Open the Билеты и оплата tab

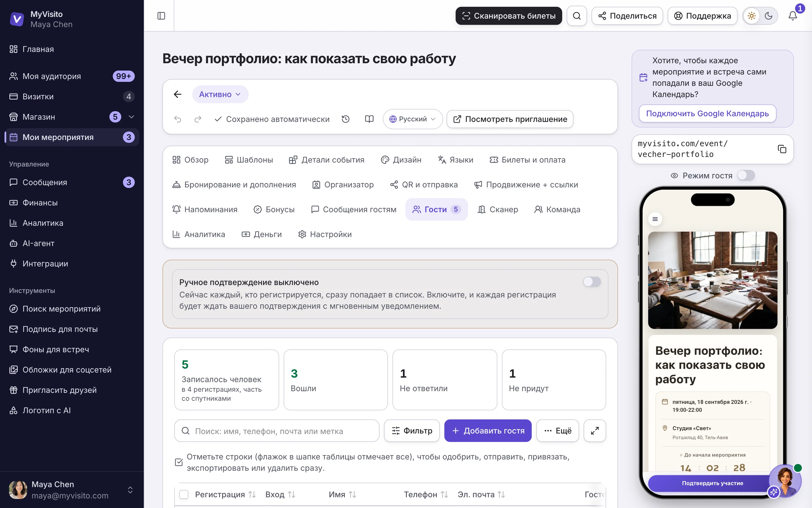(527, 160)
